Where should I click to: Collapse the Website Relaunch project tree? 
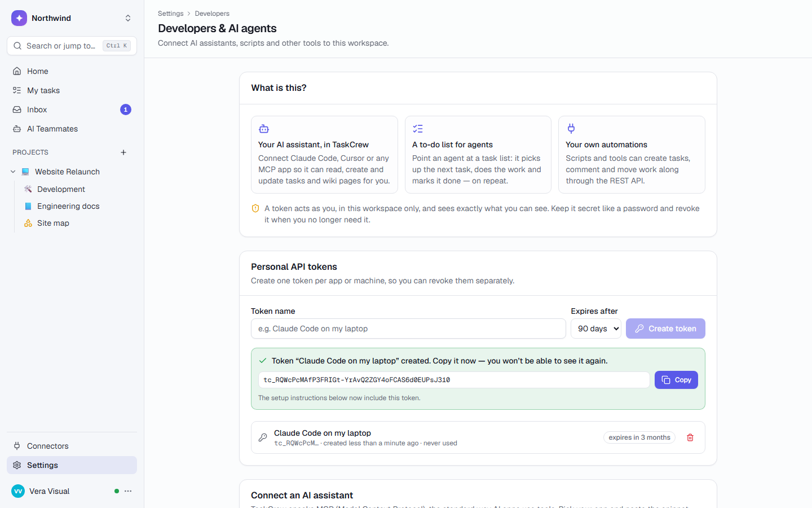[13, 172]
